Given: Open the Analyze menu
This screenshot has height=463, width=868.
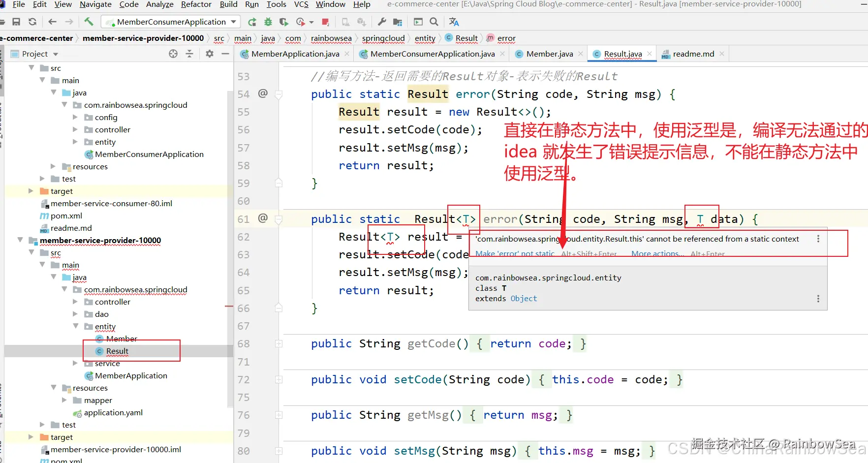Looking at the screenshot, I should 160,4.
